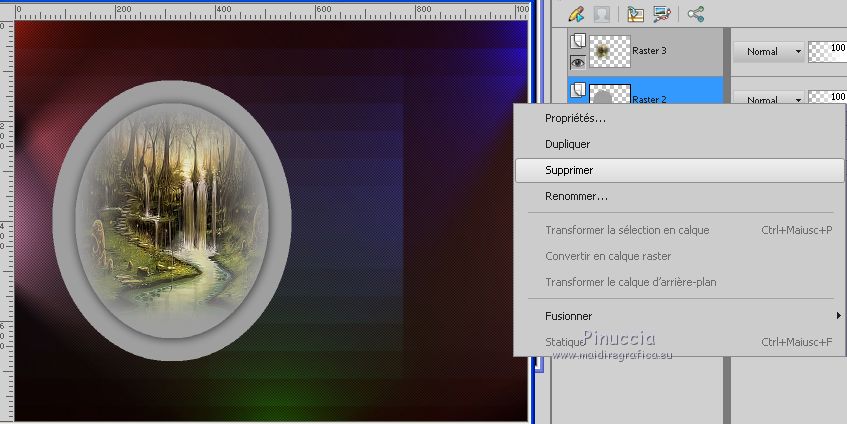Select the Raster 3 layer thumbnail
Viewport: 847px width, 424px height.
tap(610, 51)
